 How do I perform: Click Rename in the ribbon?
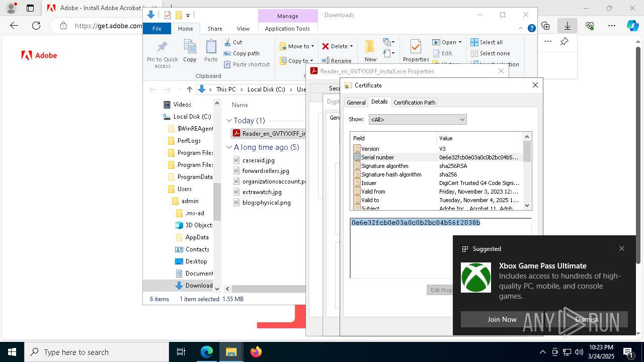pos(337,61)
